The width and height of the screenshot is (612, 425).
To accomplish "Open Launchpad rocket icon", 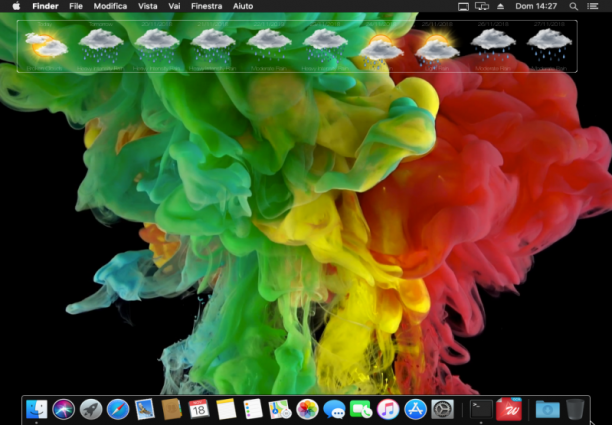I will pos(91,409).
